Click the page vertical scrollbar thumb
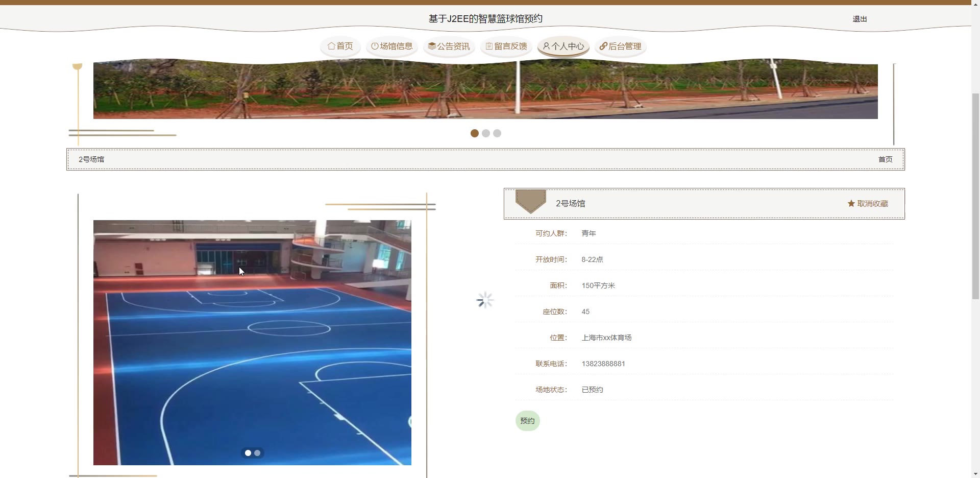980x478 pixels. pos(975,197)
